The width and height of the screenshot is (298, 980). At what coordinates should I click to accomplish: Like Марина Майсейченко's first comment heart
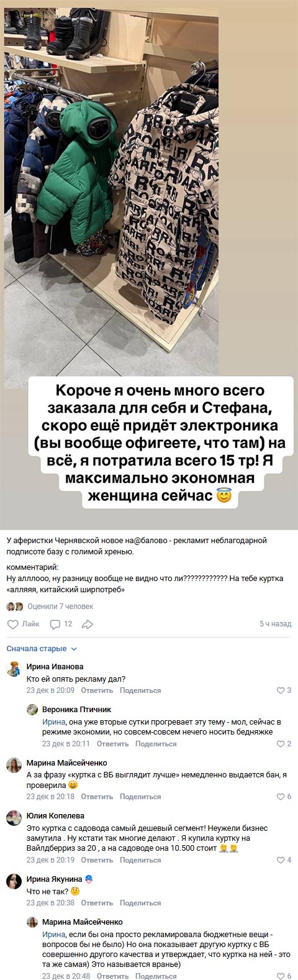[x=282, y=797]
